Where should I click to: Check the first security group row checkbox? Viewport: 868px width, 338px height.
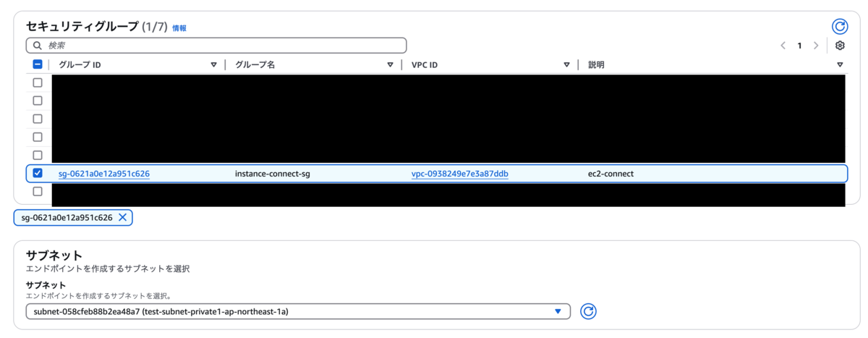click(x=38, y=83)
